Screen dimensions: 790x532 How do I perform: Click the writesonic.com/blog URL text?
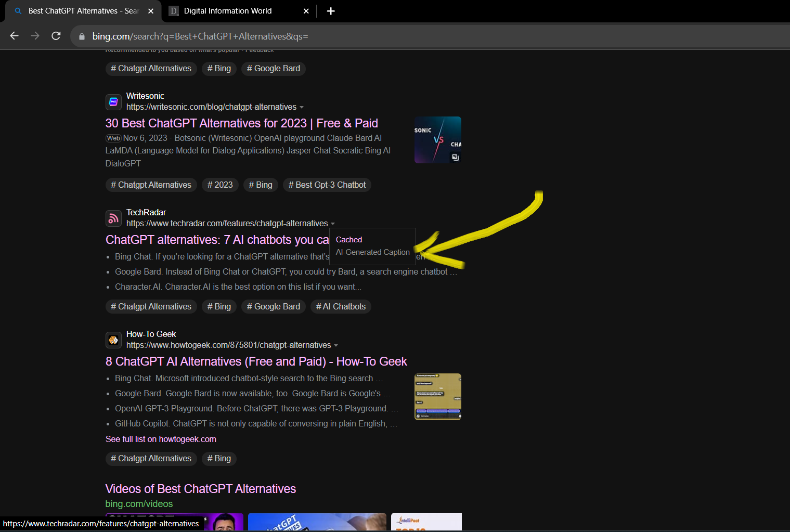(x=211, y=107)
